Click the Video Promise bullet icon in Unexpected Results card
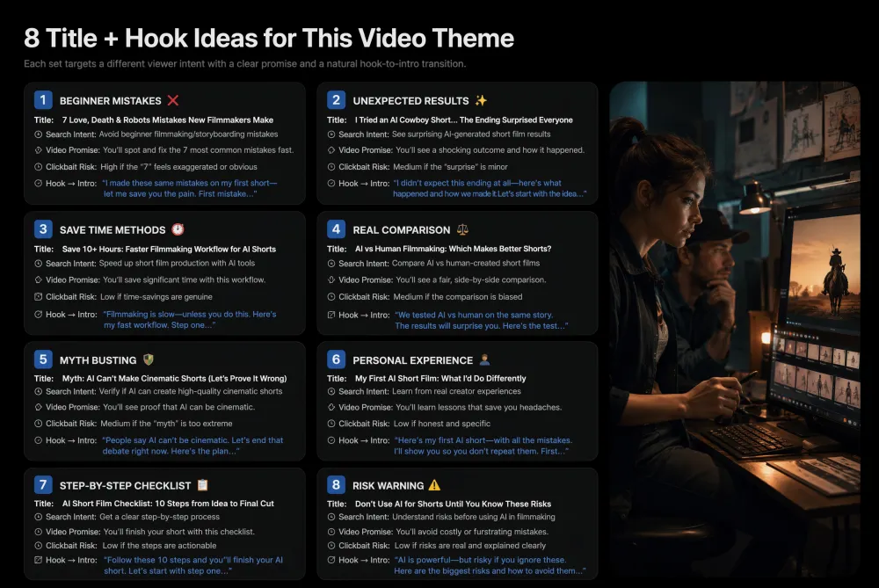879x588 pixels. coord(331,150)
